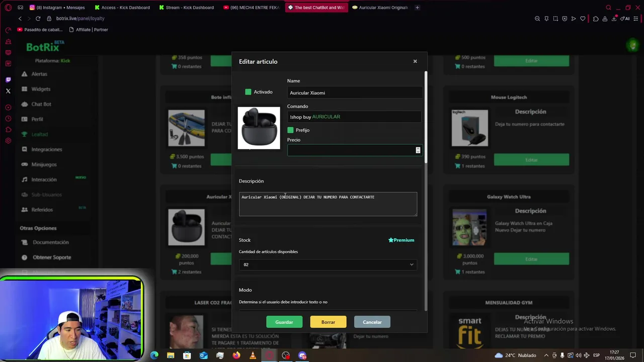
Task: Open the Stock quantity dropdown showing 02
Action: [328, 264]
